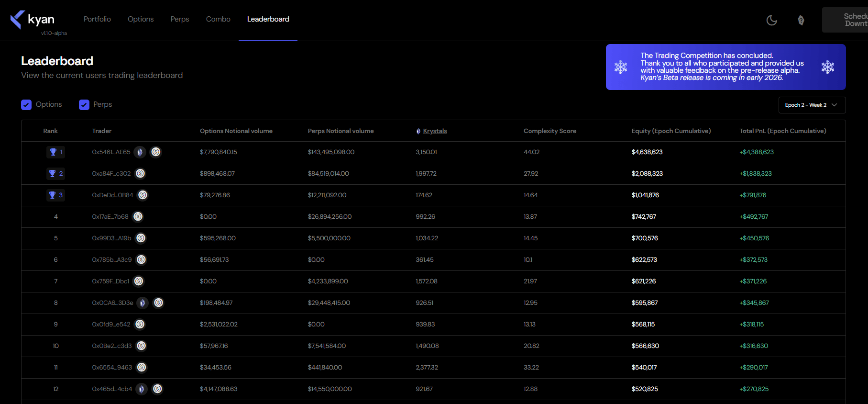This screenshot has width=868, height=404.
Task: Uncheck the Perps filter checkbox
Action: pyautogui.click(x=84, y=105)
